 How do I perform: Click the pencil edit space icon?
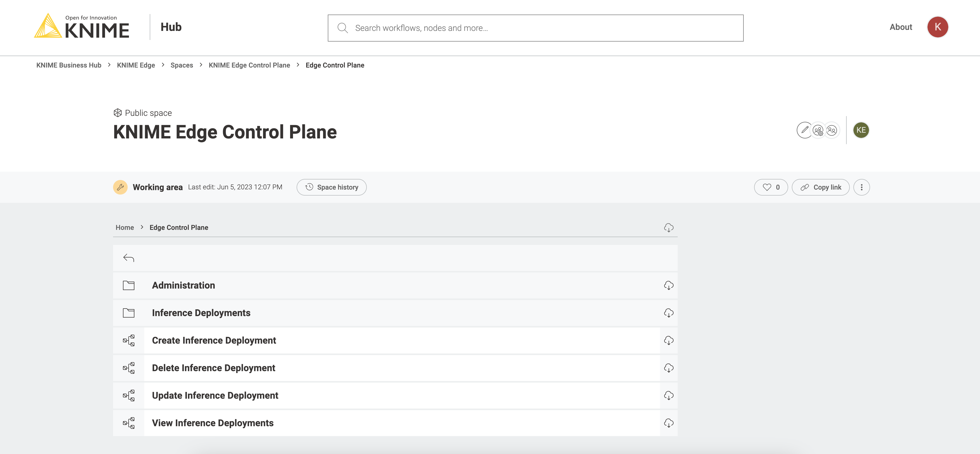coord(804,130)
